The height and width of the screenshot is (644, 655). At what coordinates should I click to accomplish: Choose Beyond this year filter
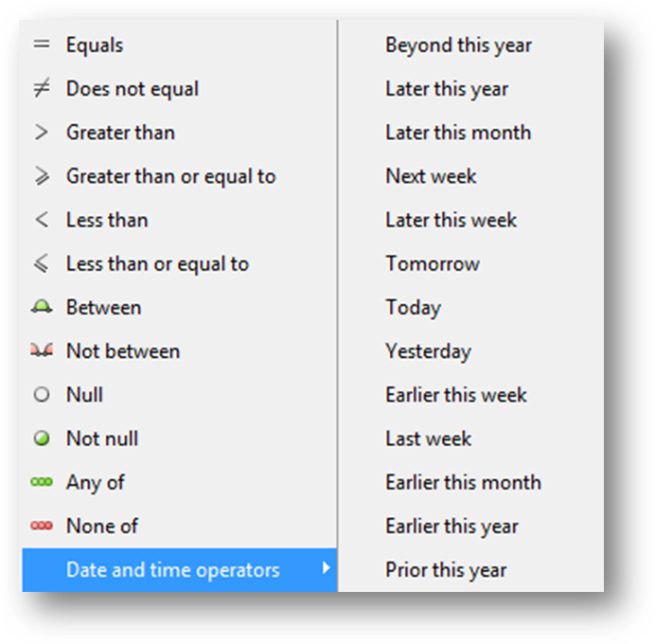(458, 45)
